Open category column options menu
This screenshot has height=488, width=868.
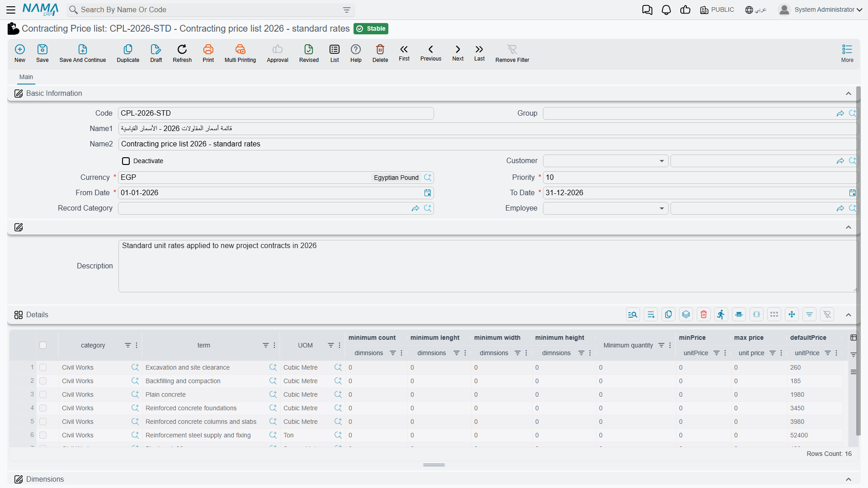(137, 346)
